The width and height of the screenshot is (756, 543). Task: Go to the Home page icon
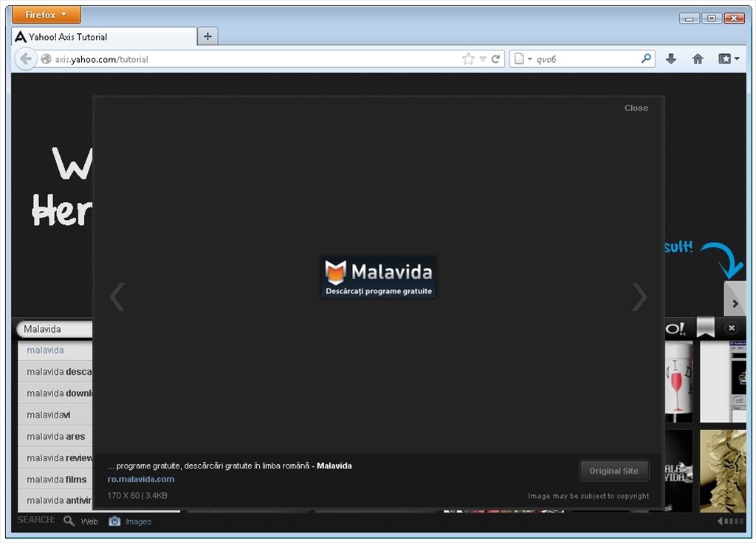tap(698, 59)
